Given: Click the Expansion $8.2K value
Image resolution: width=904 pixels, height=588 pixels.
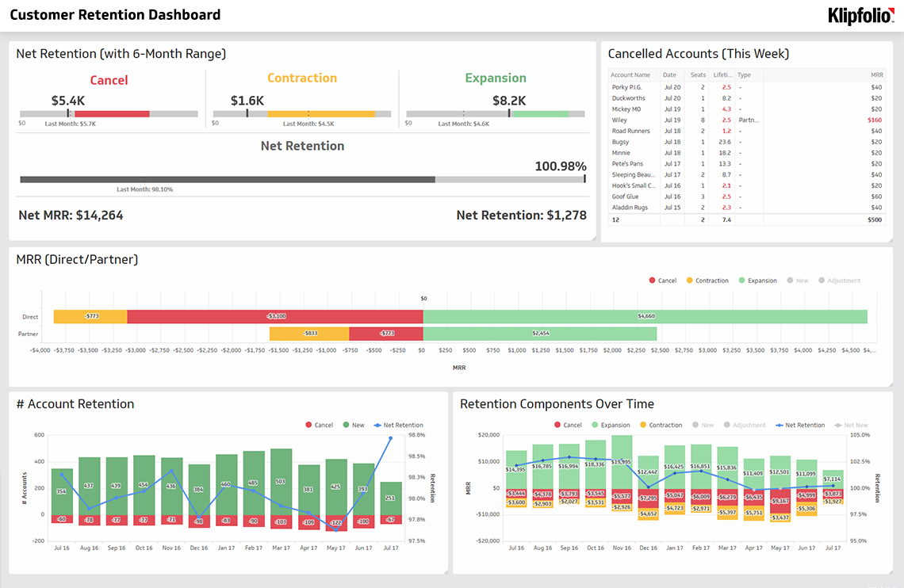Looking at the screenshot, I should pyautogui.click(x=509, y=101).
